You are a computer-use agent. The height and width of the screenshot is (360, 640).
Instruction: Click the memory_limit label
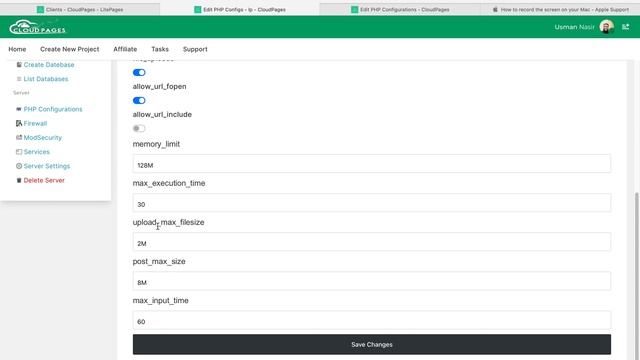click(156, 144)
